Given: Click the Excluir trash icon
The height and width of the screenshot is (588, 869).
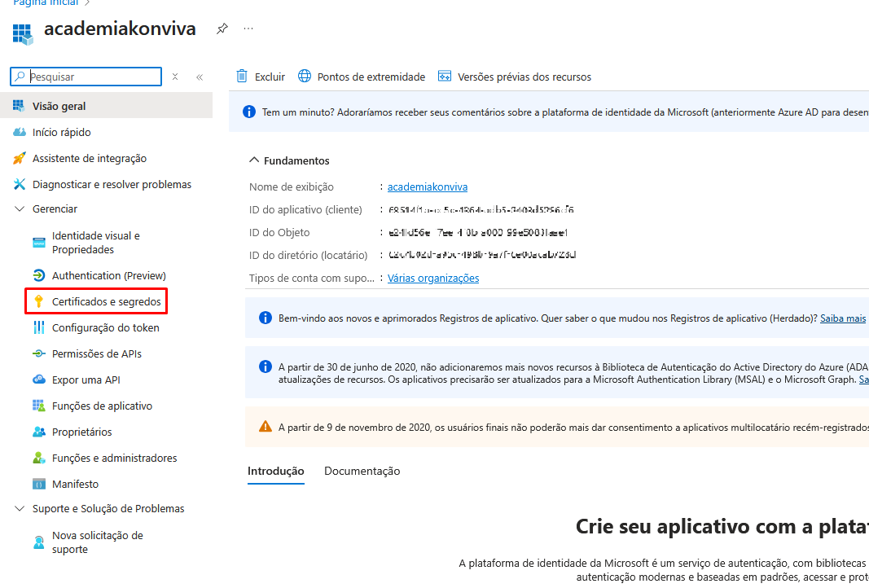Looking at the screenshot, I should 242,76.
